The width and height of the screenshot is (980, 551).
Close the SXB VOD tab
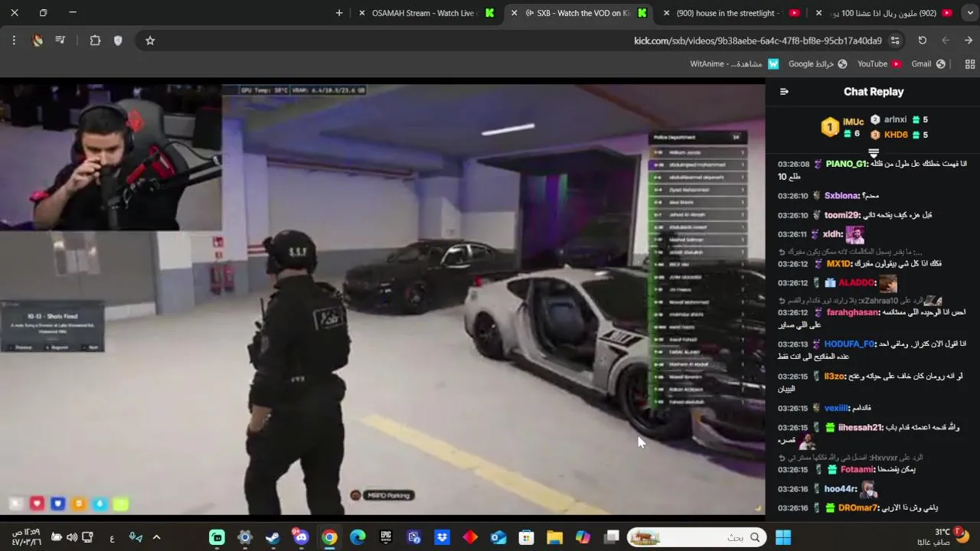pos(514,13)
